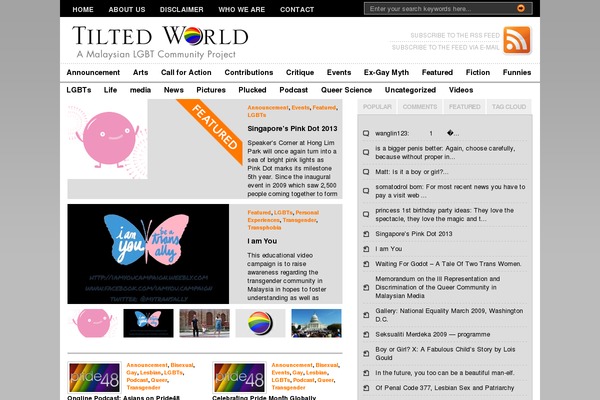The width and height of the screenshot is (600, 400).
Task: Click comment icon beside somatodrol born comment
Action: point(366,191)
